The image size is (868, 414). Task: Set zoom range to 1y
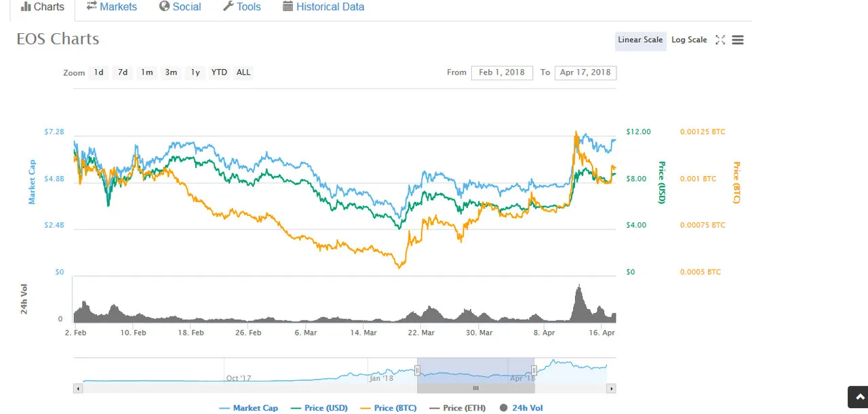[195, 73]
